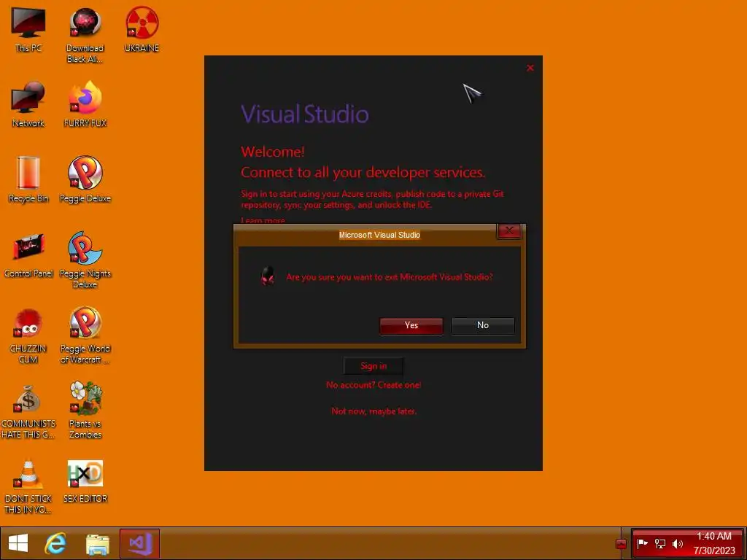747x560 pixels.
Task: Select the COMMUNISTS HATE THIS money bag icon
Action: point(28,411)
